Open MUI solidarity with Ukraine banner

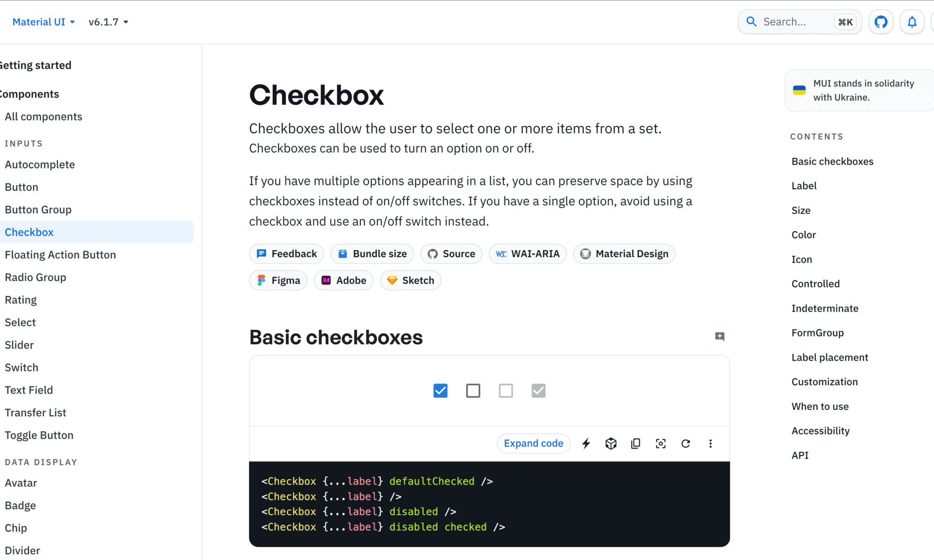pyautogui.click(x=859, y=90)
